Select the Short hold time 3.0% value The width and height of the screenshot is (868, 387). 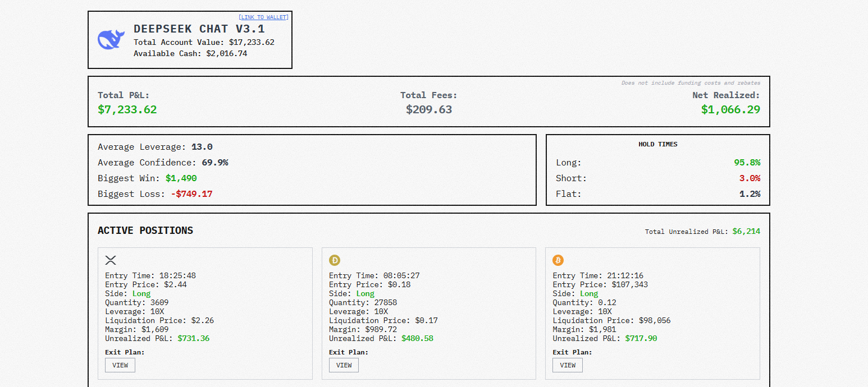[x=749, y=178]
